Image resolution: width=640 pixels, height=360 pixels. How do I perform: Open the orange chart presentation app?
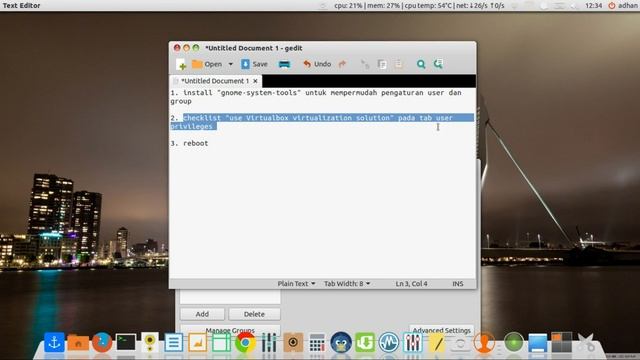tap(198, 342)
